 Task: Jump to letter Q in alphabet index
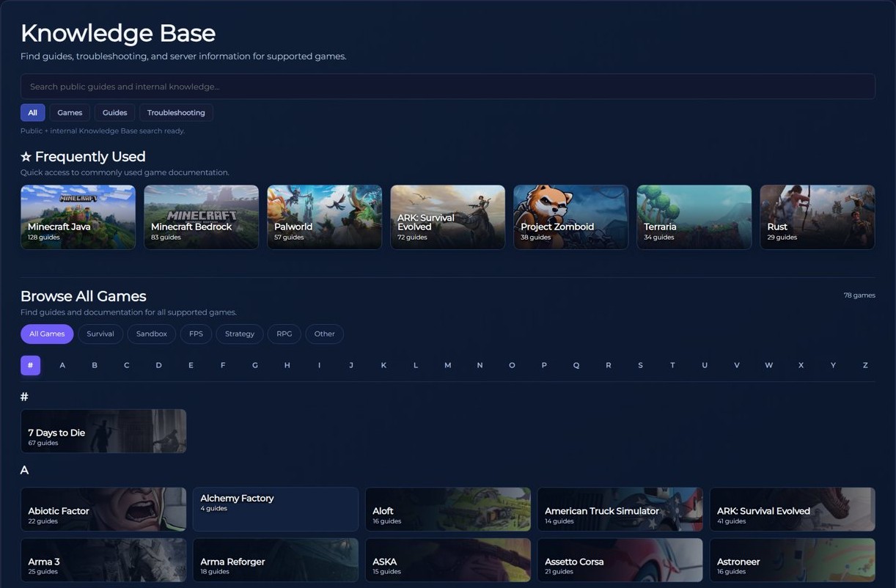(x=576, y=365)
